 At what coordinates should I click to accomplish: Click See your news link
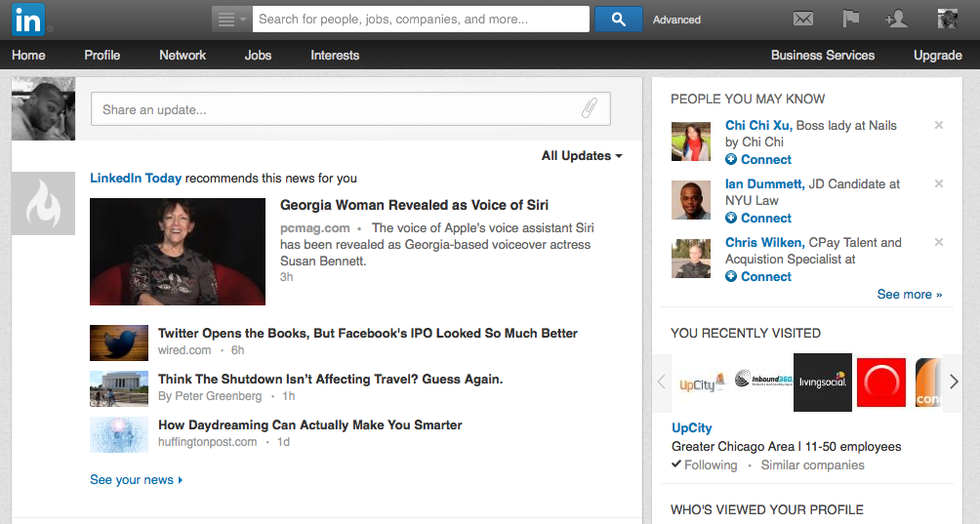137,480
